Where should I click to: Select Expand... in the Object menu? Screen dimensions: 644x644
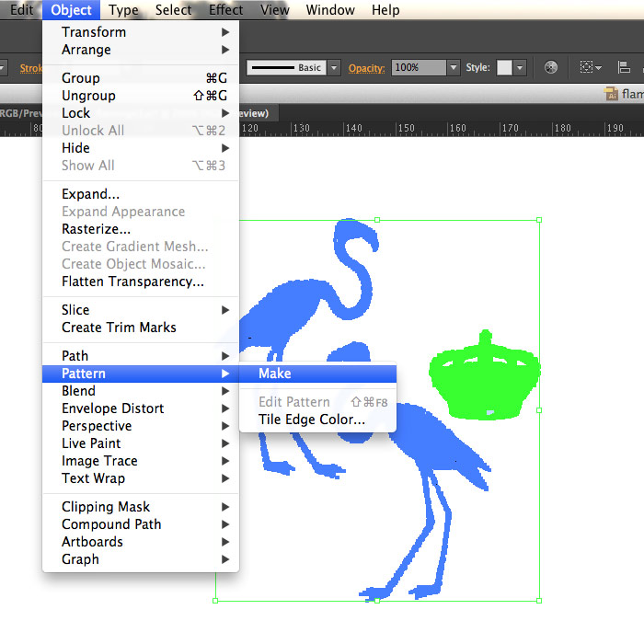point(90,194)
